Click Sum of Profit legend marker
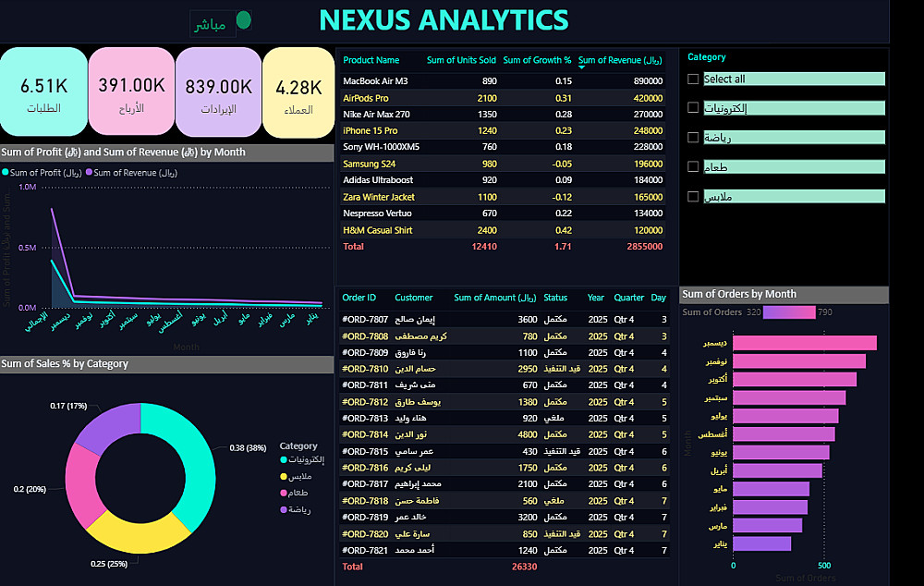 (6, 173)
